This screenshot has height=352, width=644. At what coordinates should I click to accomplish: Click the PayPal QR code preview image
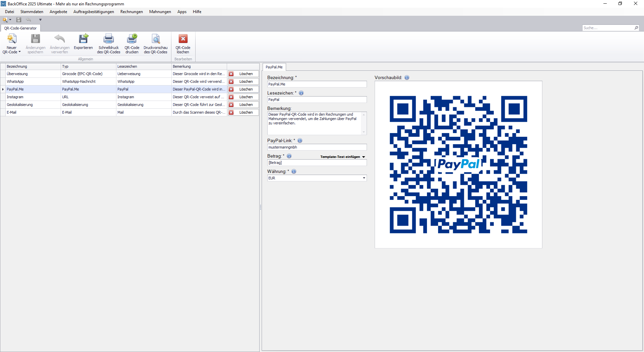tap(458, 165)
